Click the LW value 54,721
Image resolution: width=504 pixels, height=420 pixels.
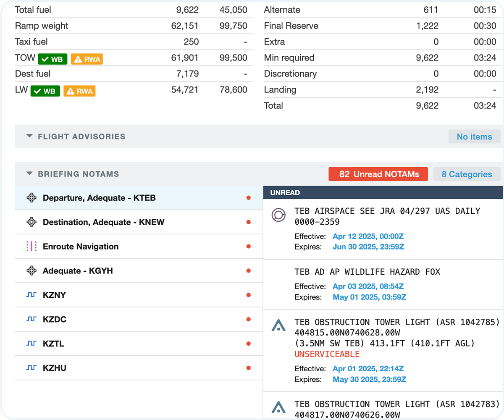click(185, 89)
